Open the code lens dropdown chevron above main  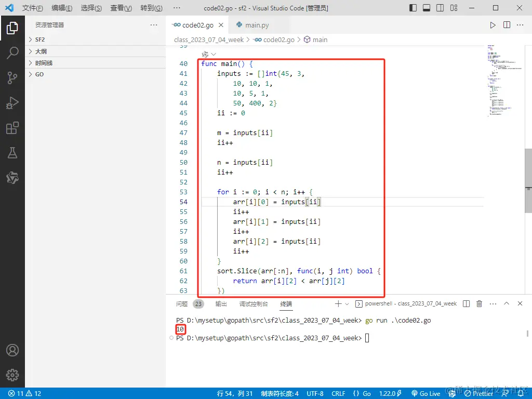214,54
